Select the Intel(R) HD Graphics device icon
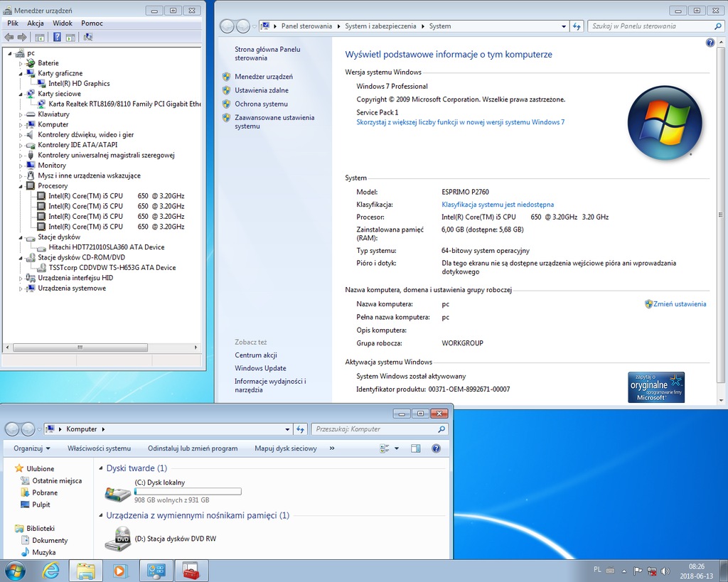The image size is (728, 582). point(41,84)
